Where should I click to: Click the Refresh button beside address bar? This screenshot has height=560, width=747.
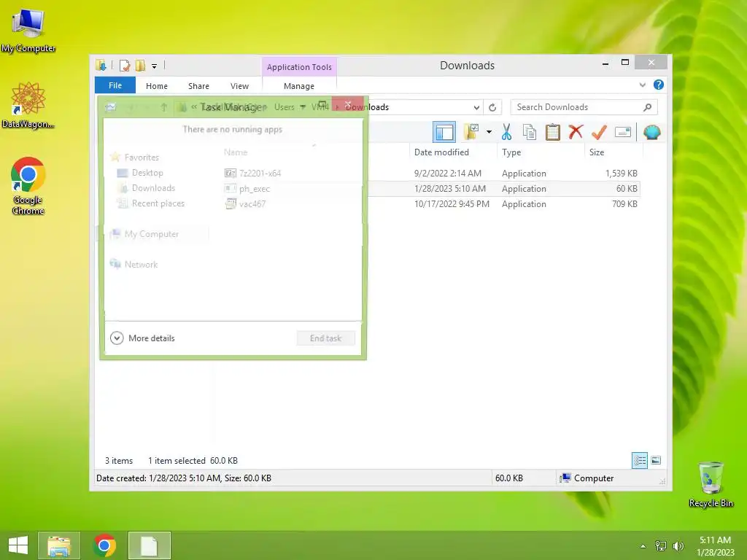point(492,107)
